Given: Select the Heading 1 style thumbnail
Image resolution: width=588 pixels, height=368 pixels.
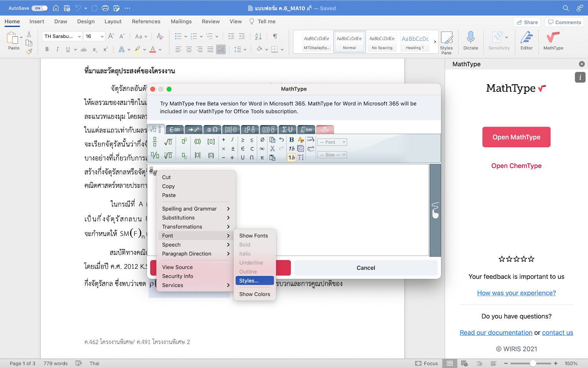Looking at the screenshot, I should click(x=415, y=42).
